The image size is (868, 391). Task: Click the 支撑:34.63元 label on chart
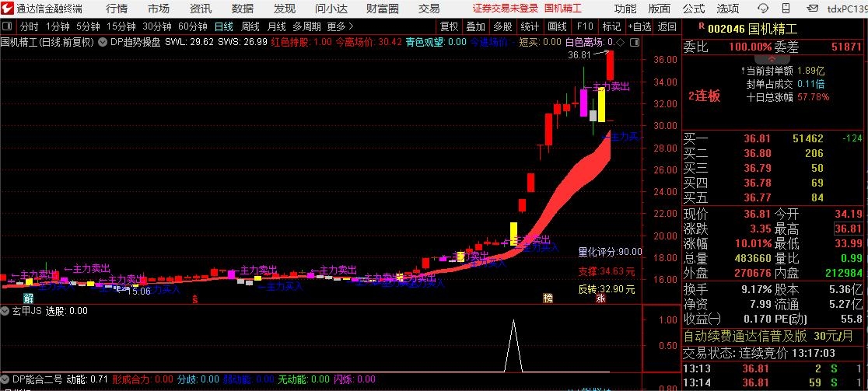tap(607, 271)
